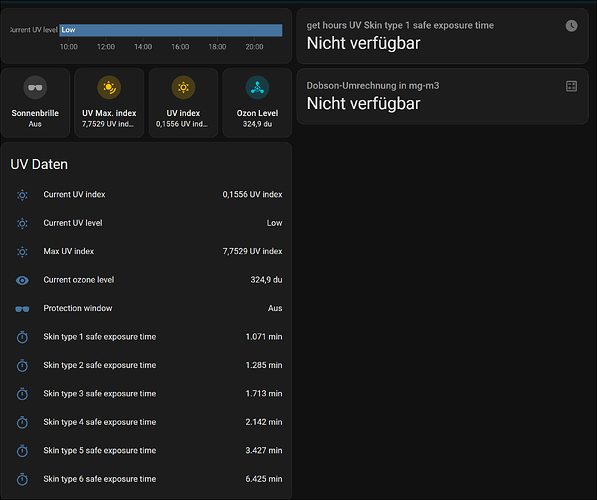Click the timer icon for Skin type 3
The height and width of the screenshot is (500, 597).
22,394
